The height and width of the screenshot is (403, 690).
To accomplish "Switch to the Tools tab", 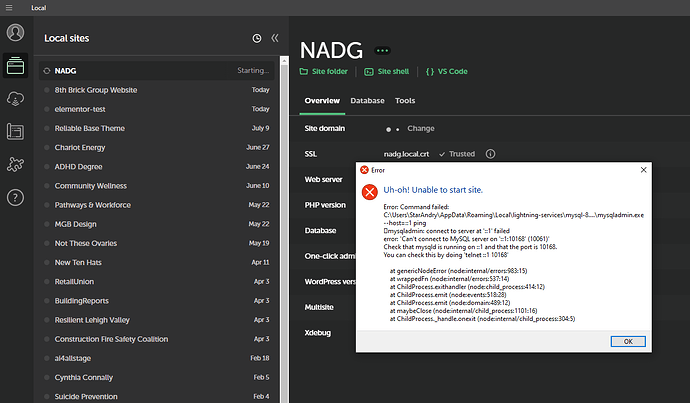I will click(405, 101).
